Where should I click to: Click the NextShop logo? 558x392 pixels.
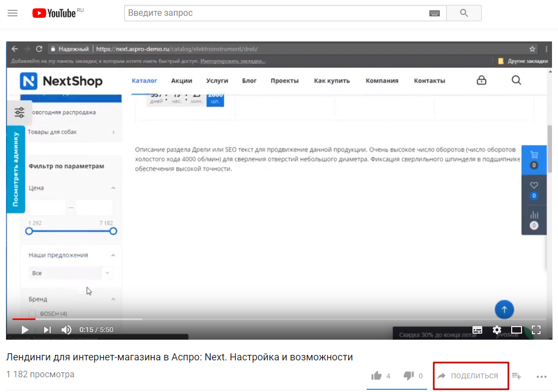[61, 81]
